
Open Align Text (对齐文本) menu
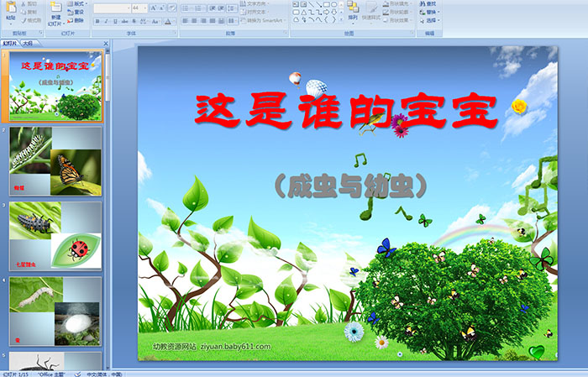coord(255,12)
